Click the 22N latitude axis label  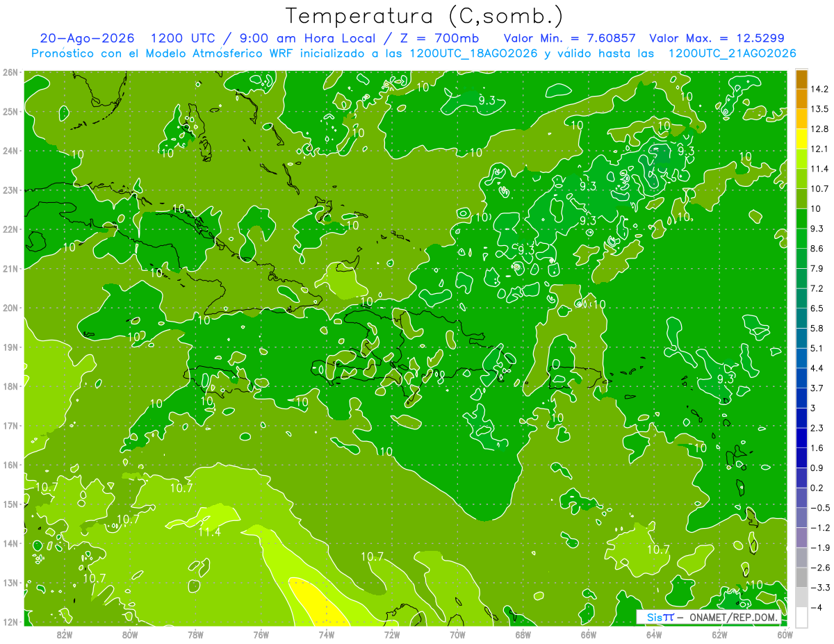10,229
